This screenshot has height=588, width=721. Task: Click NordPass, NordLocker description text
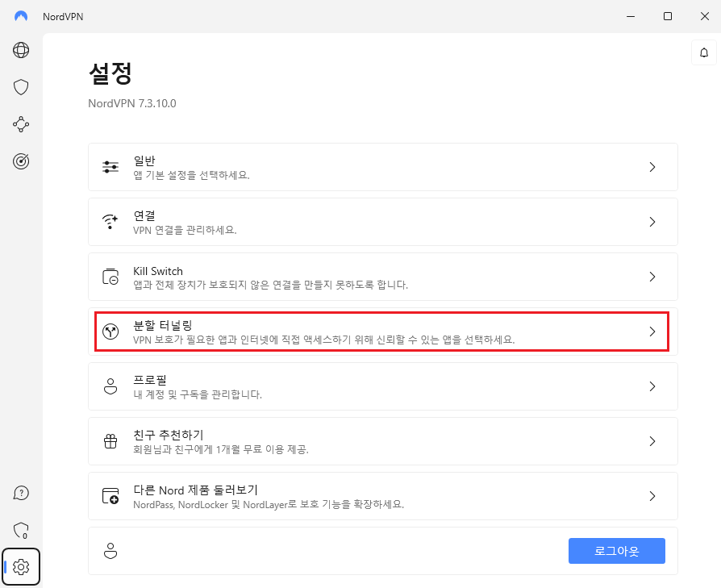coord(269,504)
